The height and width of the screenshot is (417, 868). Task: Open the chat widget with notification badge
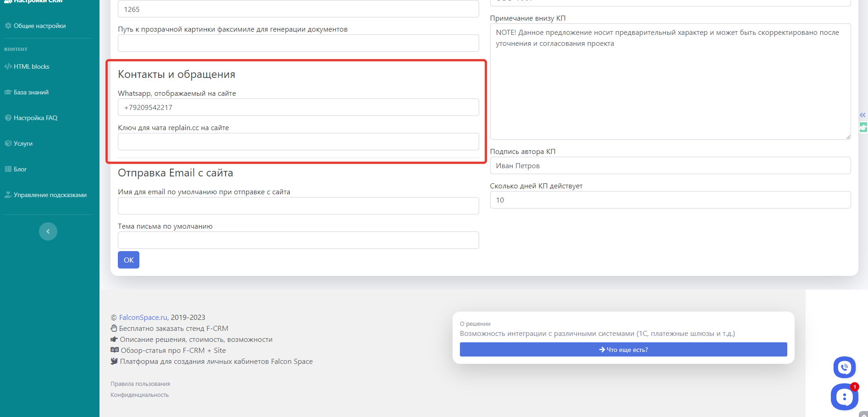844,396
